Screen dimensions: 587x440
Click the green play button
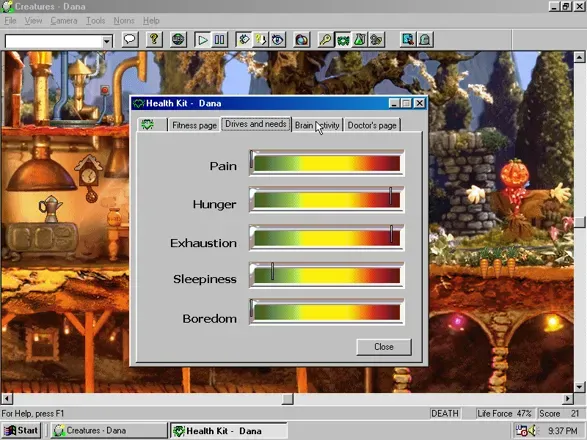[203, 40]
